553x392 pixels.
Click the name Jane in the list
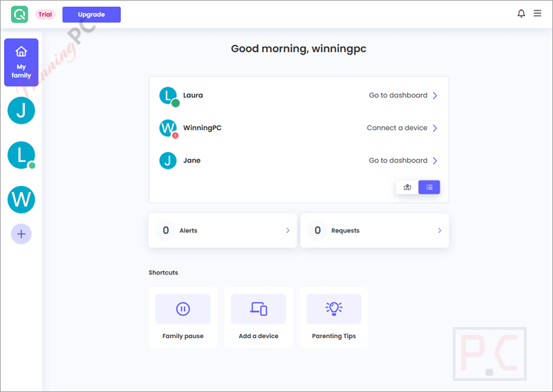[192, 160]
